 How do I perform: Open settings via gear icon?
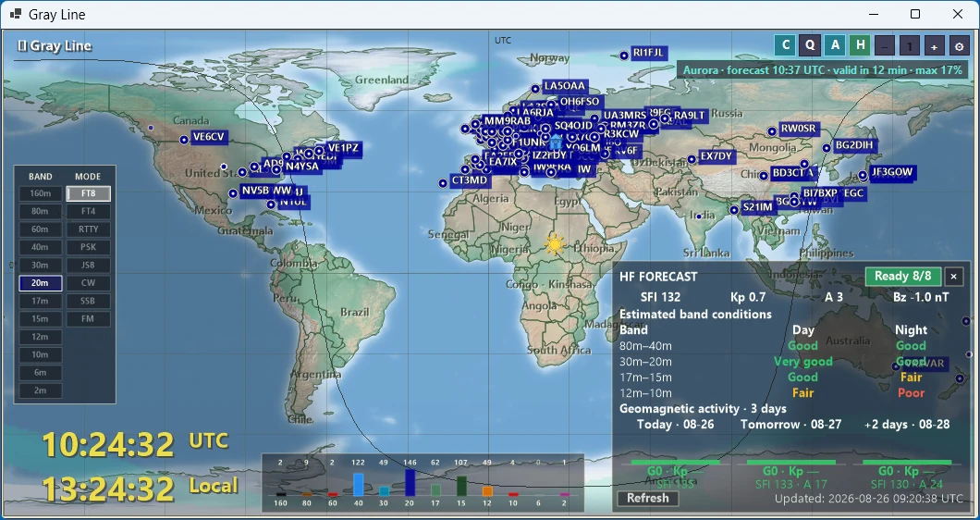pos(960,45)
